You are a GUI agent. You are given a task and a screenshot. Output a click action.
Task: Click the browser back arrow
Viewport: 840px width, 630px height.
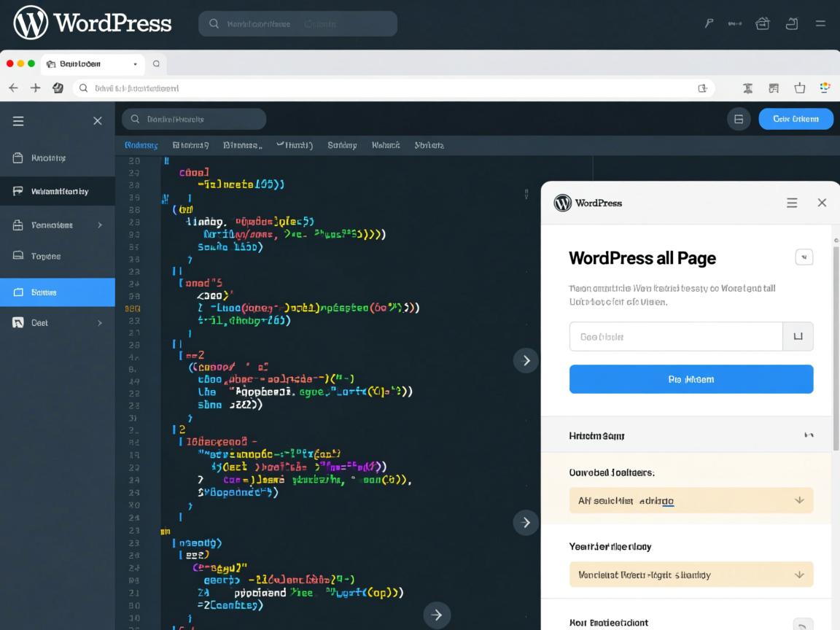(x=13, y=88)
